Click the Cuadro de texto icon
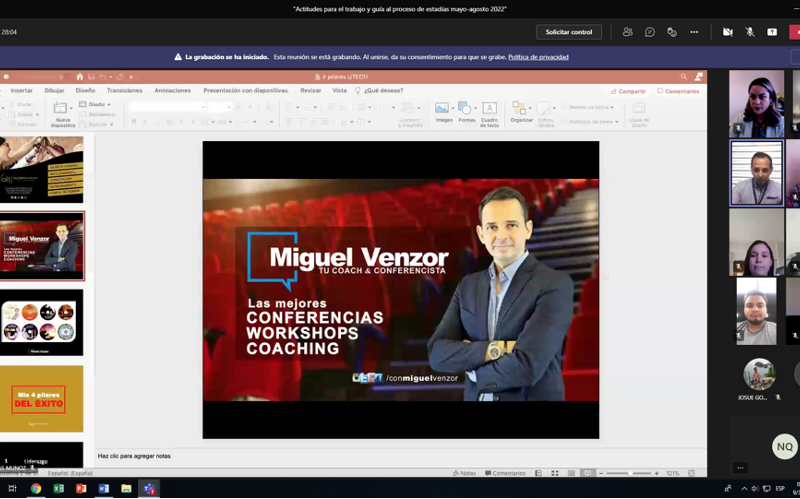 click(x=489, y=108)
